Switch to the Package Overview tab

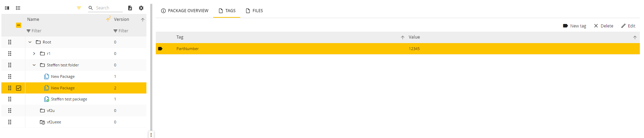[x=185, y=11]
